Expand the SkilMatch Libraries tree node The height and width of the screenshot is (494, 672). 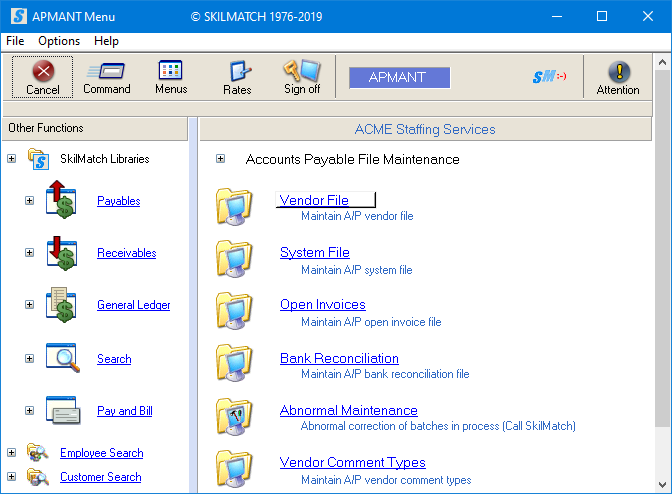[x=12, y=159]
